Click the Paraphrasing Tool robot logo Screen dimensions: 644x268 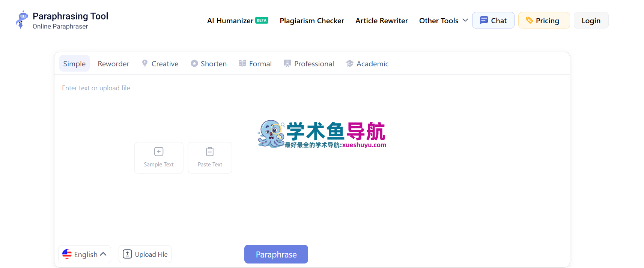point(22,20)
